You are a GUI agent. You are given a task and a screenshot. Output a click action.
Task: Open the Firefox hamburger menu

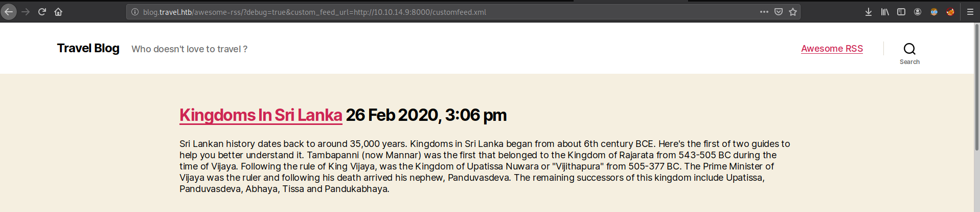(x=970, y=12)
